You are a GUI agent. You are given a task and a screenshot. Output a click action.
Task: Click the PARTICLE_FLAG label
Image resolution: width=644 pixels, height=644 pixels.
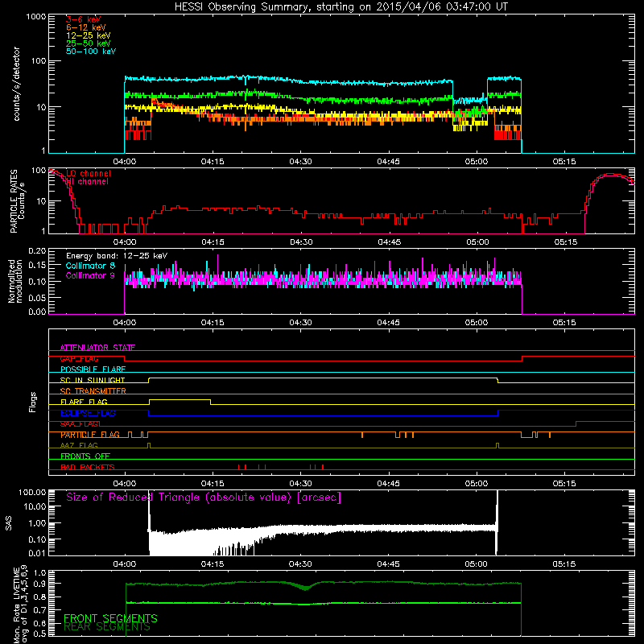tap(90, 435)
